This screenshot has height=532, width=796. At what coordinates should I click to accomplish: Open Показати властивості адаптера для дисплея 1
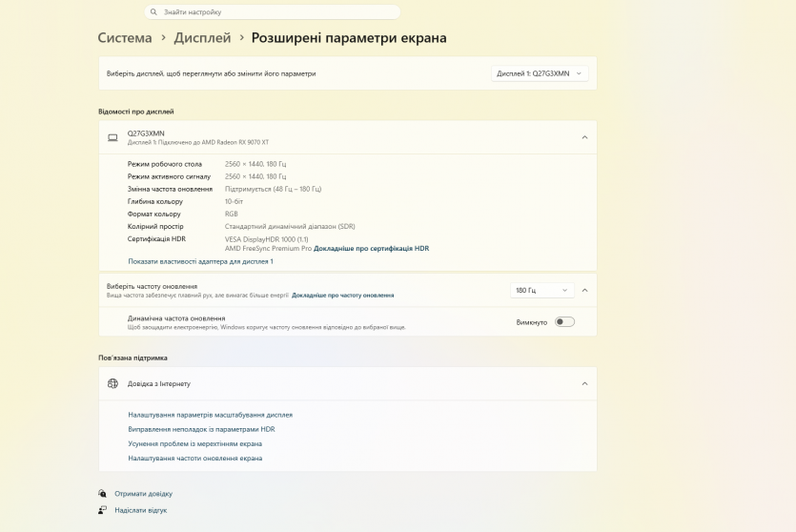pyautogui.click(x=200, y=261)
